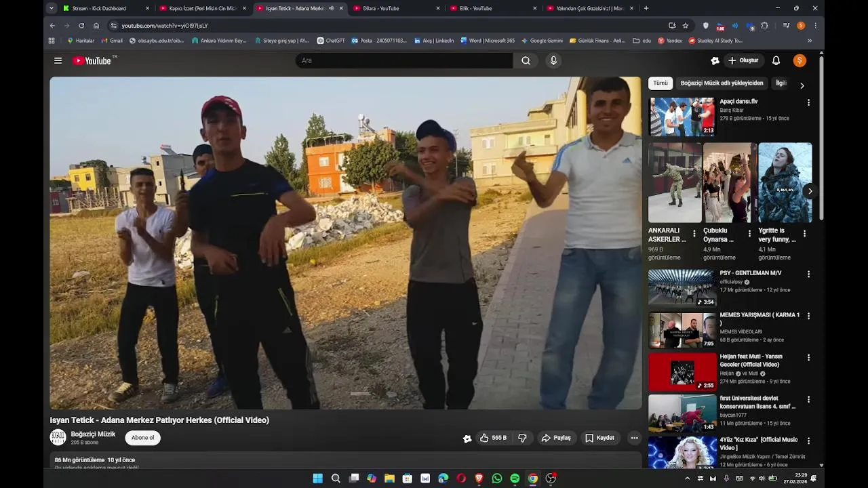Open a new browser tab
Viewport: 868px width, 488px height.
646,8
